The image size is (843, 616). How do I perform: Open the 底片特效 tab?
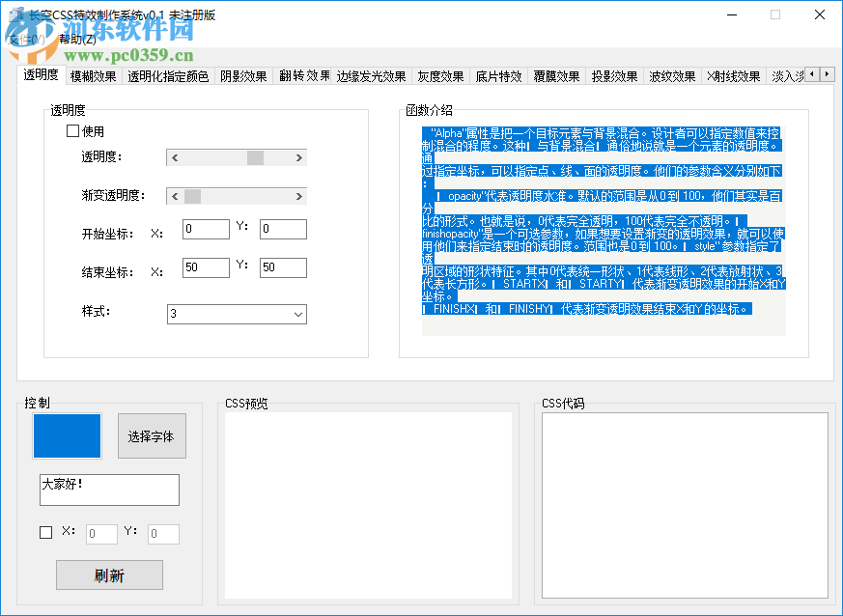click(498, 76)
